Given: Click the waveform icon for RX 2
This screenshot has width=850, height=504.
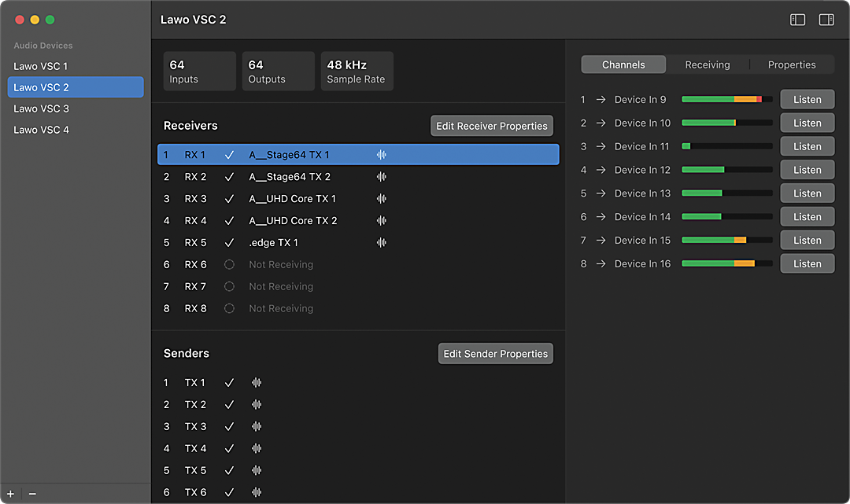Looking at the screenshot, I should click(x=382, y=176).
